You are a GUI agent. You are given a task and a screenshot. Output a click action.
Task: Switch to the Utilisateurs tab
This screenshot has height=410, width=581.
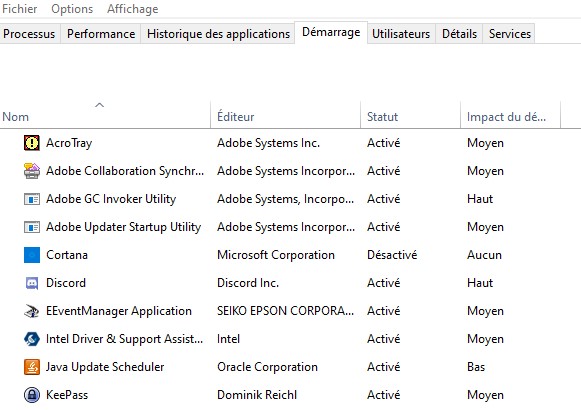click(401, 34)
